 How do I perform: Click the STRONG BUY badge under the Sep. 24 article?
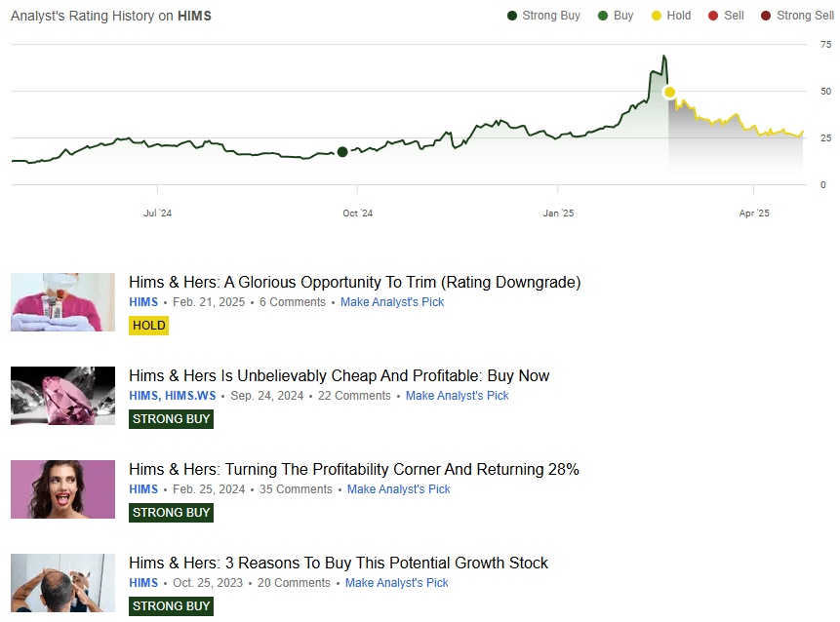pyautogui.click(x=171, y=418)
